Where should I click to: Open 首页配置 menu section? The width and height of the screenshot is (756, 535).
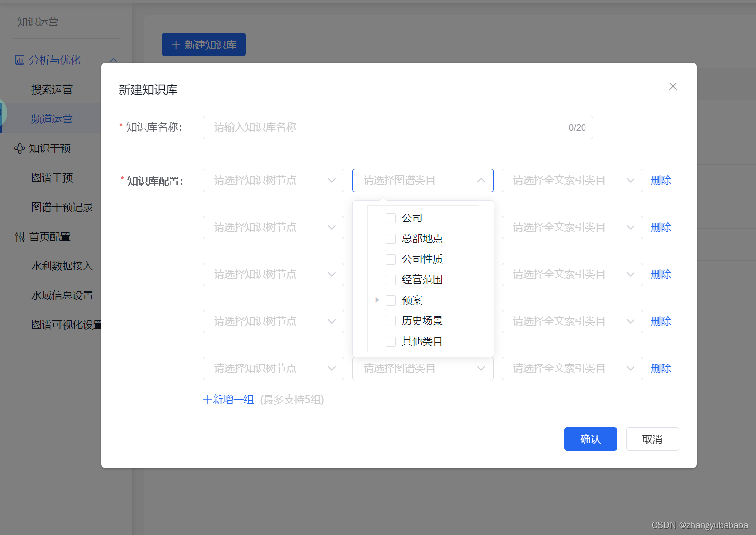tap(49, 237)
